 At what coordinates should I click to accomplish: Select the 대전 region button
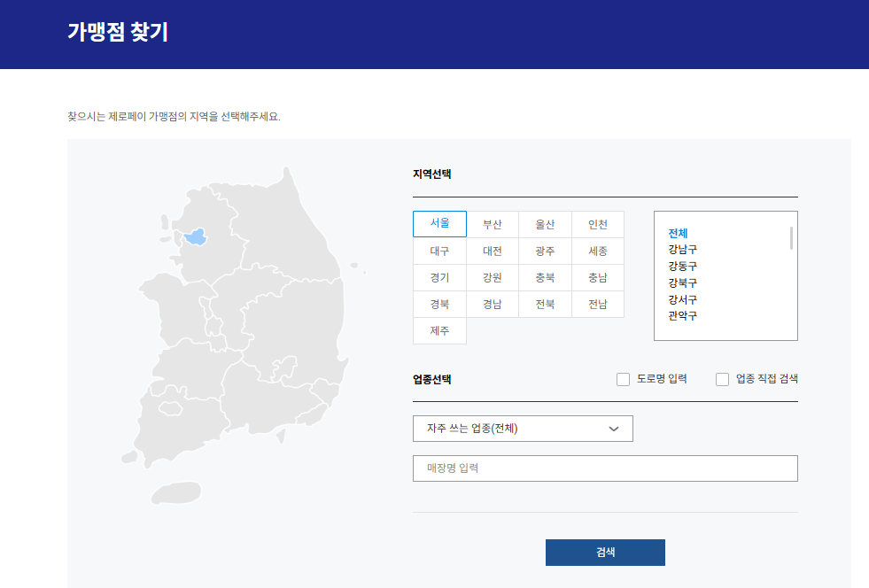tap(493, 251)
